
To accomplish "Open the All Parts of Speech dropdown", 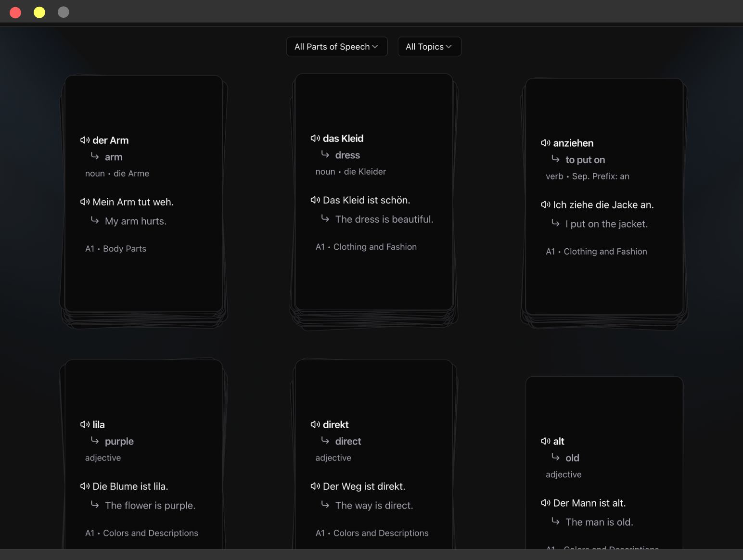I will (x=337, y=47).
